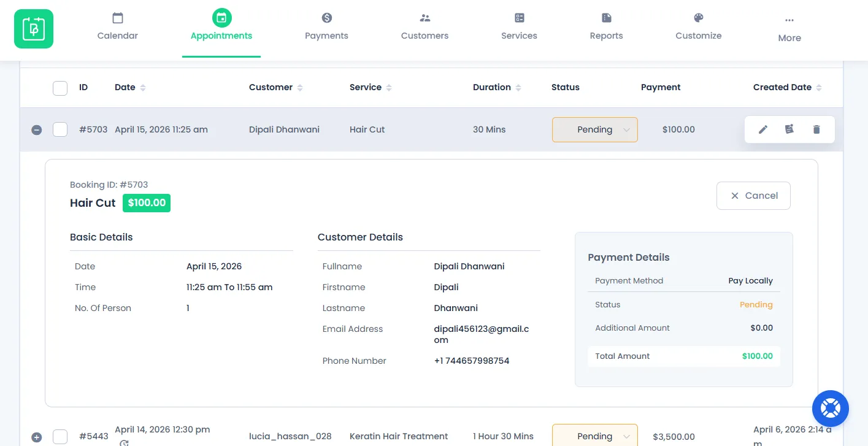Open the Pending status dropdown for #5703
868x446 pixels.
tap(595, 129)
